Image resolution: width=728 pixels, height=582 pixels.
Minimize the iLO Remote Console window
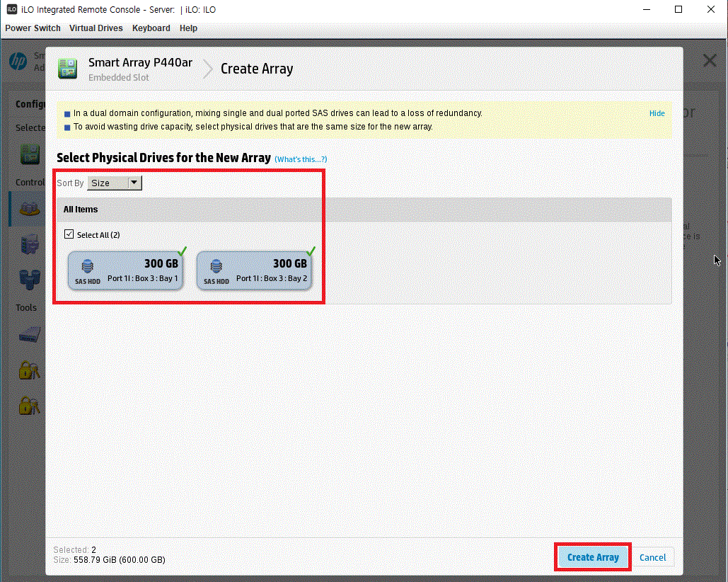click(x=647, y=9)
